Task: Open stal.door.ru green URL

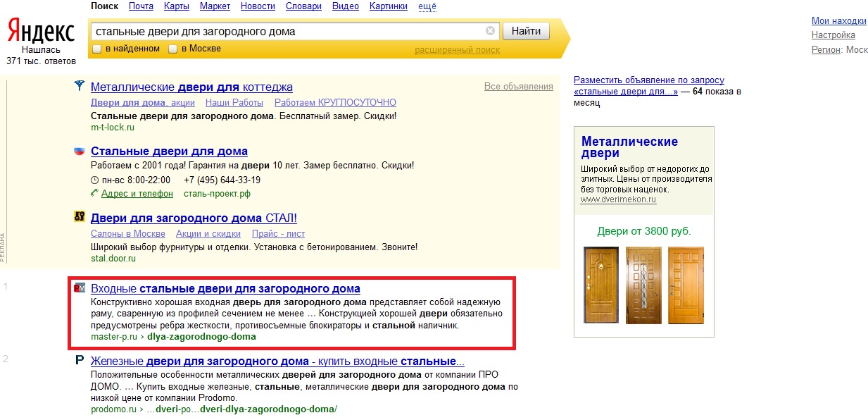Action: (x=113, y=259)
